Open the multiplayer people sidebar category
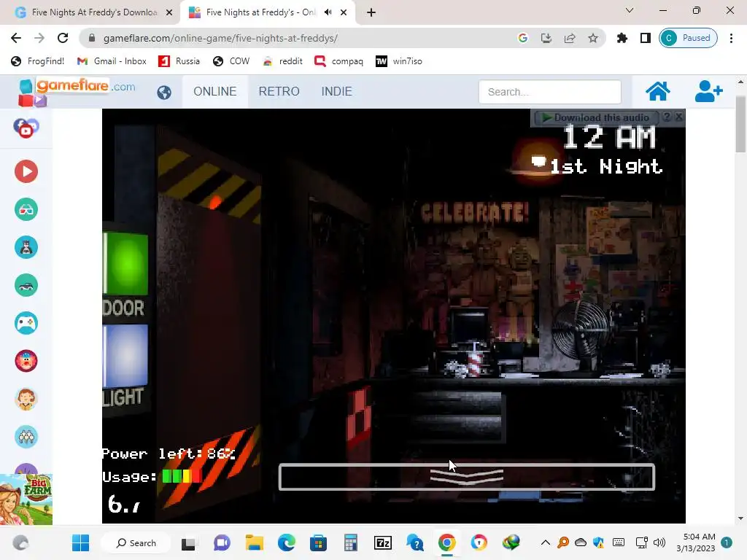 (26, 437)
